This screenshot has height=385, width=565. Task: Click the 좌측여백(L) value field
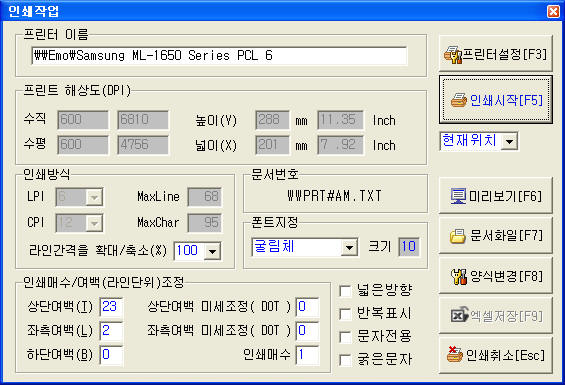111,331
